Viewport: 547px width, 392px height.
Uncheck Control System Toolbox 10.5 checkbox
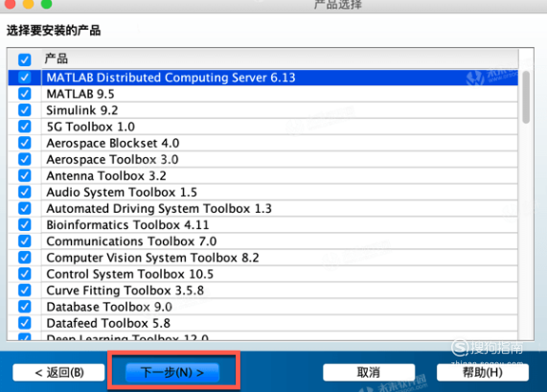pos(24,274)
